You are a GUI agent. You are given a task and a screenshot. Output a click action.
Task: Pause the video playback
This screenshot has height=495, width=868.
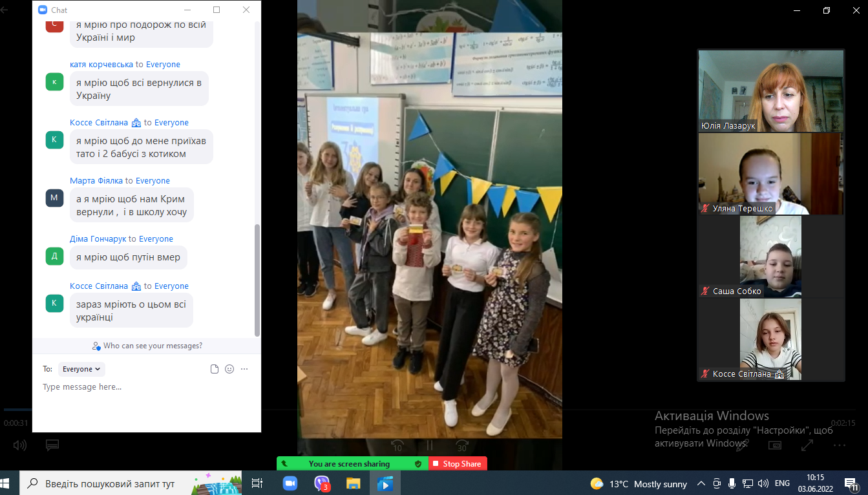[429, 445]
